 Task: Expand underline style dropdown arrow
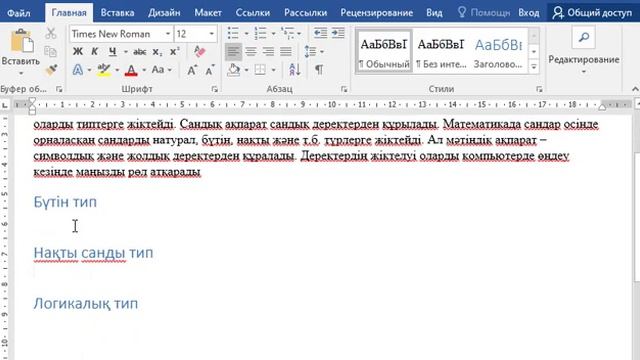(x=125, y=52)
